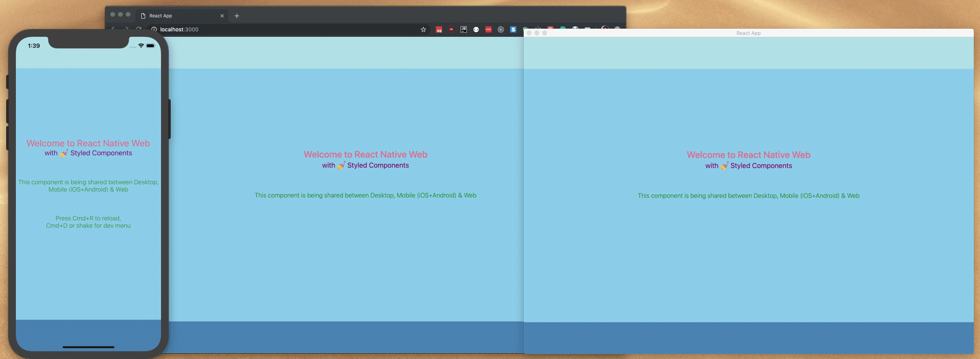Click the Welcome heading in the browser page
The width and height of the screenshot is (980, 359).
[365, 155]
